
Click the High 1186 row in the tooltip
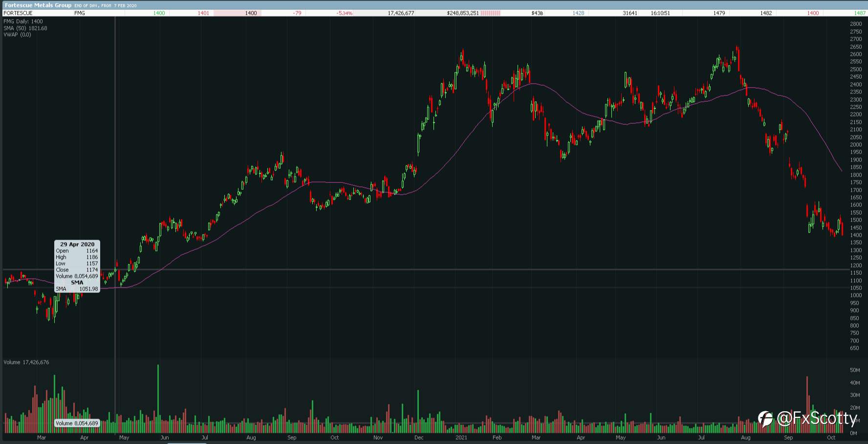click(77, 257)
